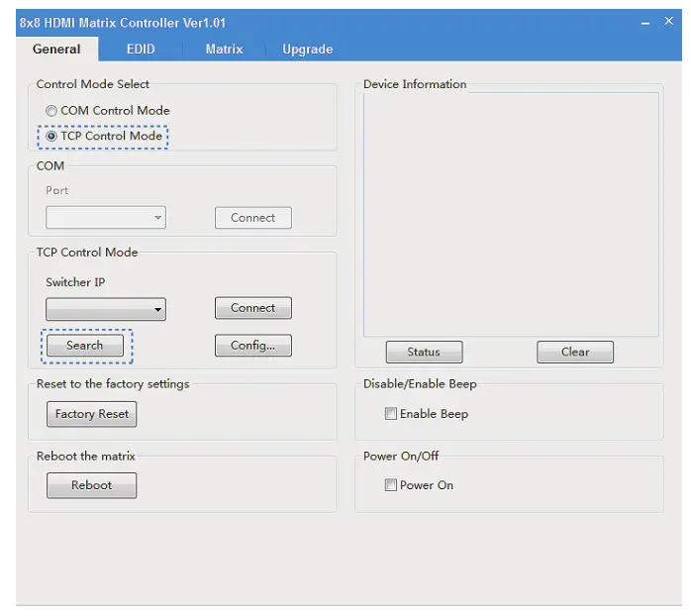Select the General tab
This screenshot has height=616, width=691.
(x=56, y=50)
